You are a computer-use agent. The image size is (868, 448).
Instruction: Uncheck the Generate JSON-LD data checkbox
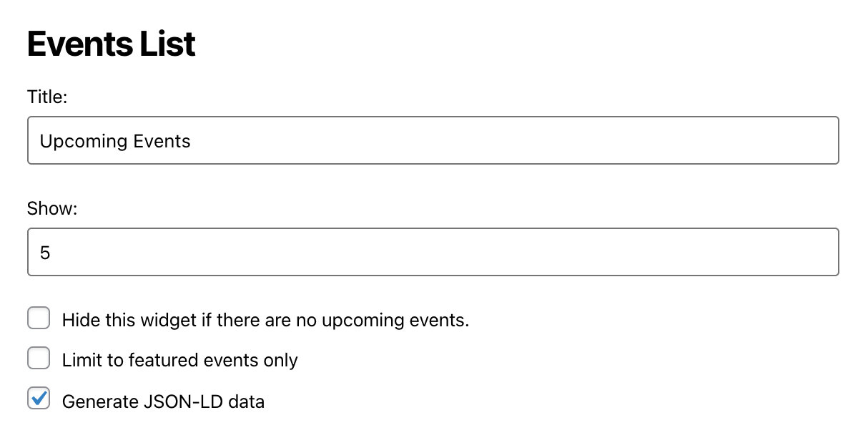coord(39,399)
